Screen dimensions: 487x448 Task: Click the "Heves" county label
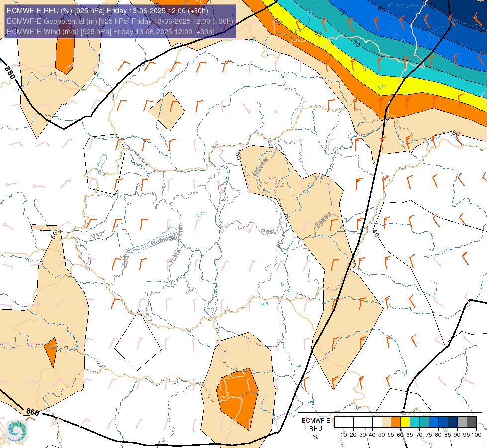point(260,167)
